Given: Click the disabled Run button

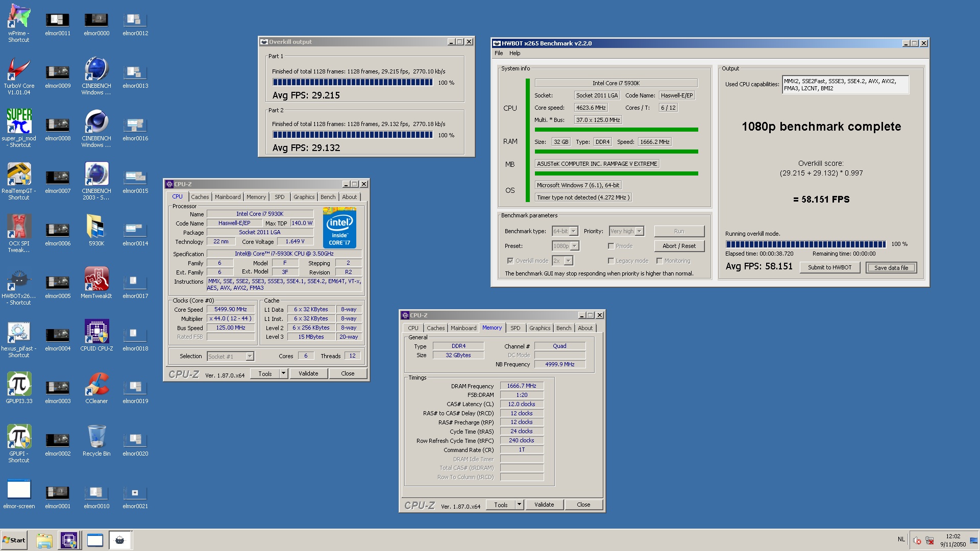Looking at the screenshot, I should [679, 231].
